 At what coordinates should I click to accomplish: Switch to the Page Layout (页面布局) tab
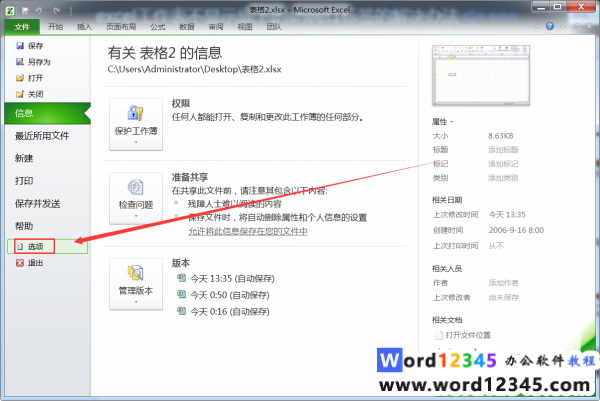tap(121, 27)
